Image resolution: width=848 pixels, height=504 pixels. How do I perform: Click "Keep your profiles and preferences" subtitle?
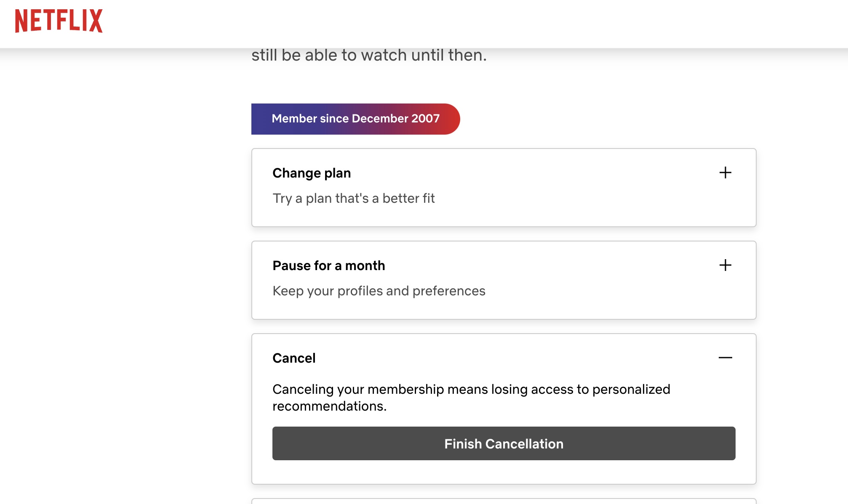tap(379, 291)
